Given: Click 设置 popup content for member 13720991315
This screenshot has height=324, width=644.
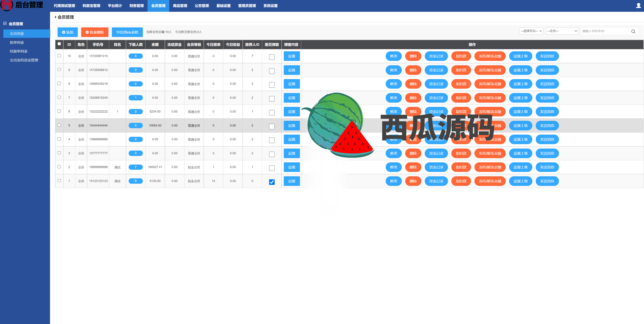Looking at the screenshot, I should pos(292,56).
